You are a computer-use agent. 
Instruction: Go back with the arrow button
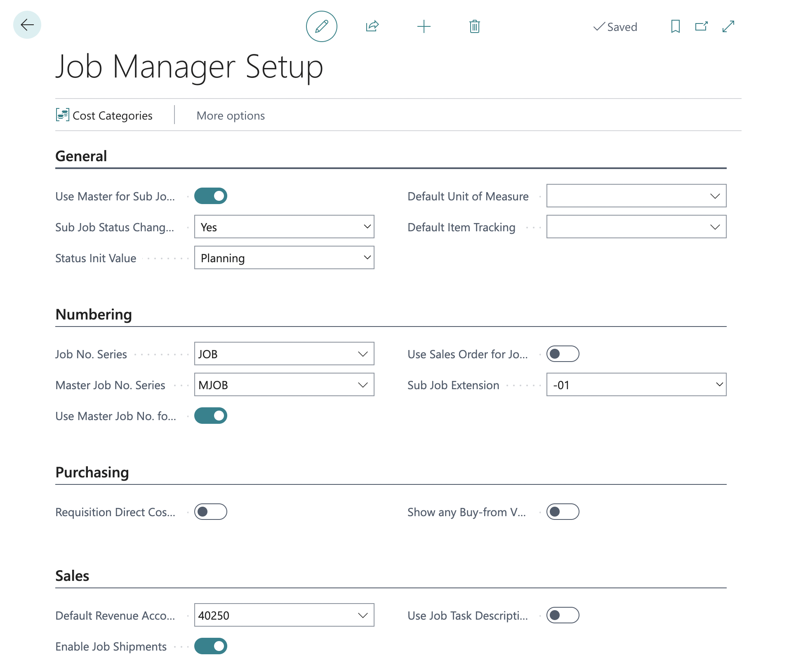27,25
